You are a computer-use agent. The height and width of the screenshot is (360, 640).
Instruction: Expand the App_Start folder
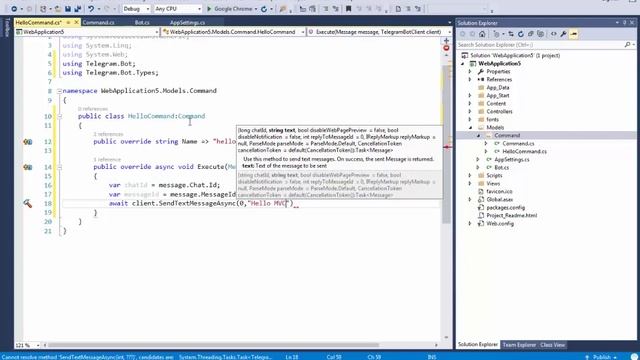click(x=470, y=96)
